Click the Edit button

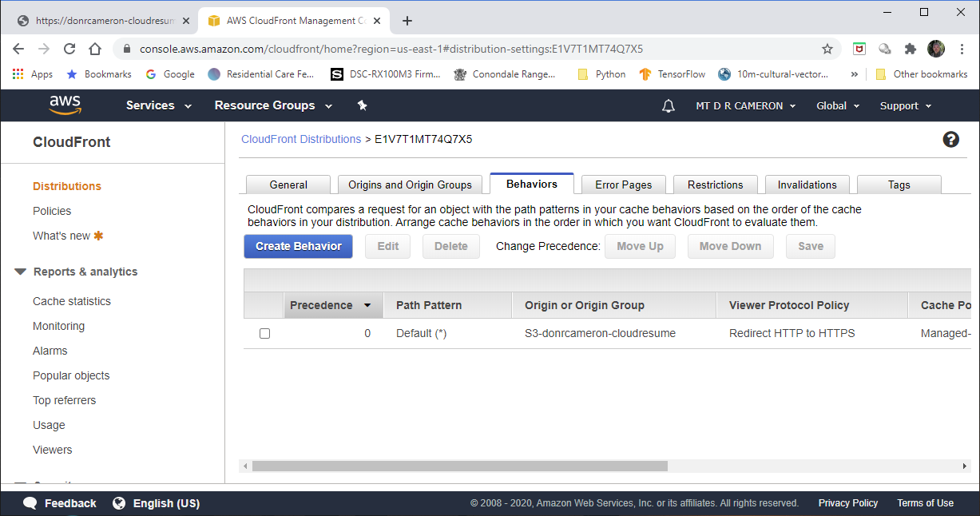coord(388,246)
